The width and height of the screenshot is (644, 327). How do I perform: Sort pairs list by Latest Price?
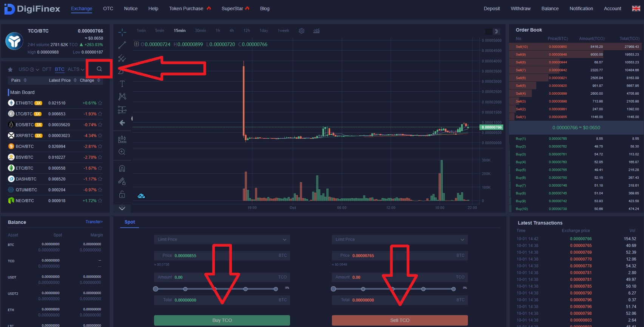point(63,80)
